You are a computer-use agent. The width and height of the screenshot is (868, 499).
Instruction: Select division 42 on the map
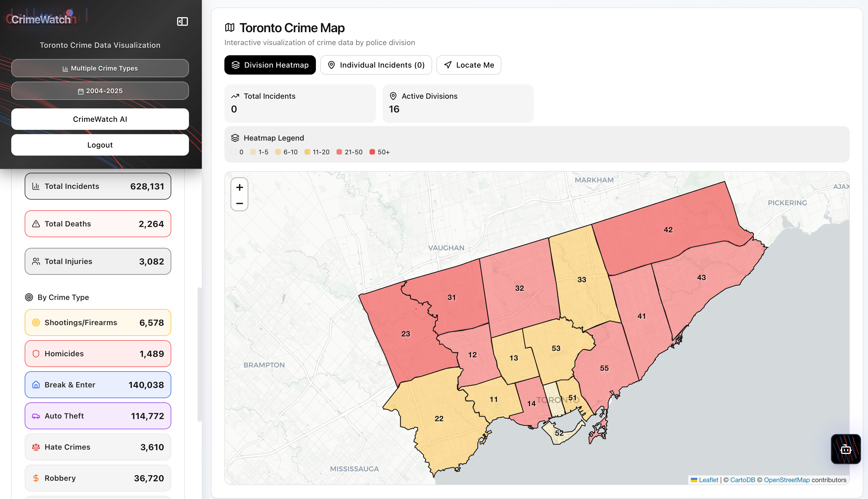pyautogui.click(x=668, y=230)
